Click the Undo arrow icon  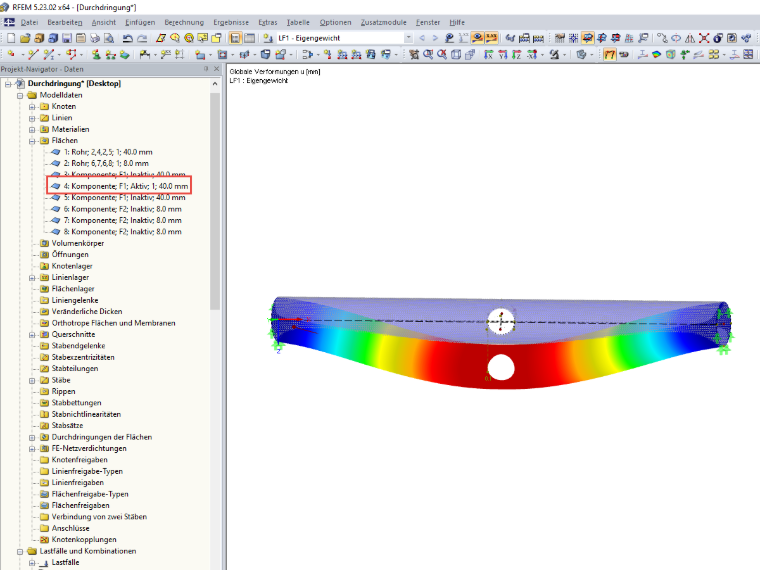pos(127,38)
